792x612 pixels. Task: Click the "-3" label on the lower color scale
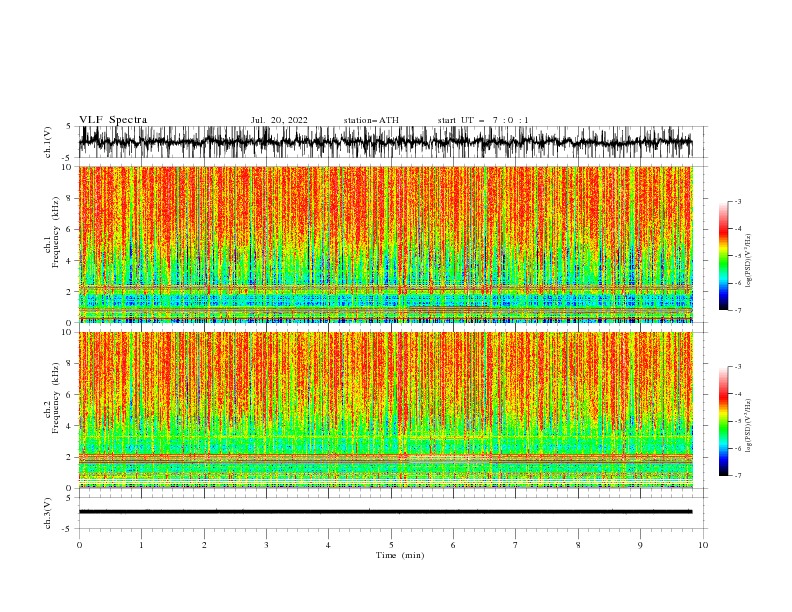(x=738, y=367)
